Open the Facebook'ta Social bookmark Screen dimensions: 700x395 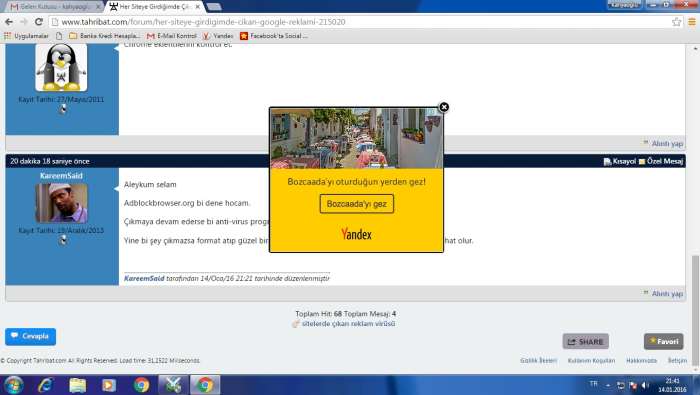click(274, 36)
